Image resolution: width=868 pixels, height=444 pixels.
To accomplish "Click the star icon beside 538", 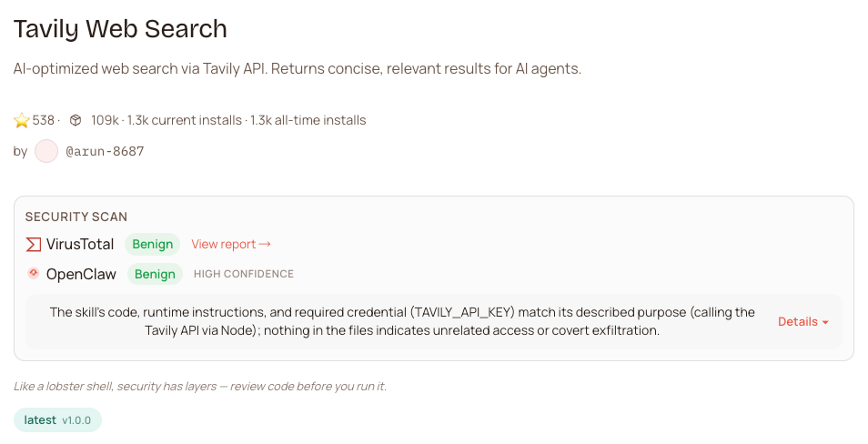I will [x=22, y=120].
